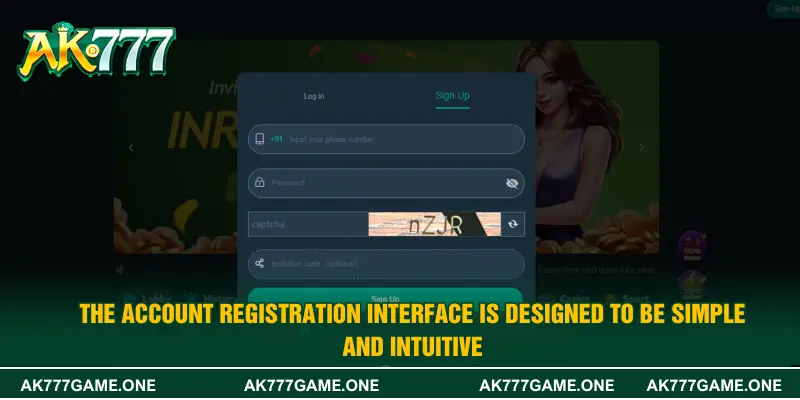800x400 pixels.
Task: Click into the Password field
Action: click(x=380, y=183)
